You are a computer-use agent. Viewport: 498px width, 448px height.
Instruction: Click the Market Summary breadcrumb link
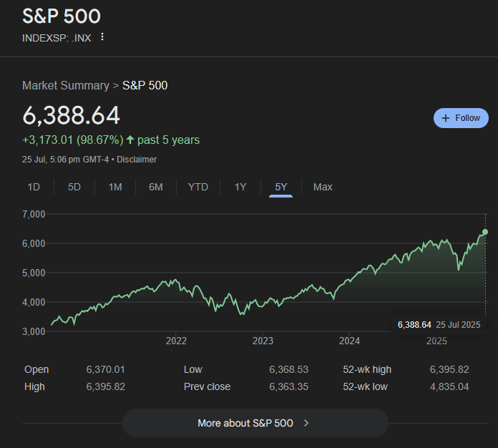click(66, 85)
